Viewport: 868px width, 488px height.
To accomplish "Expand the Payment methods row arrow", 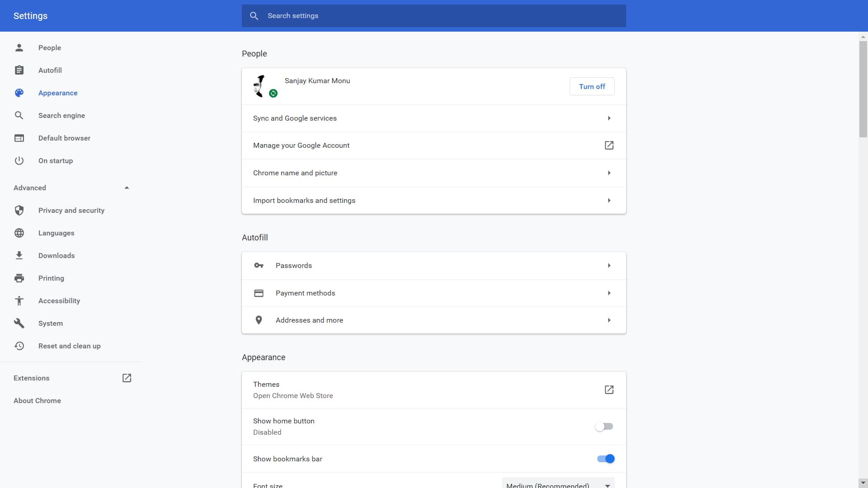I will [x=609, y=293].
